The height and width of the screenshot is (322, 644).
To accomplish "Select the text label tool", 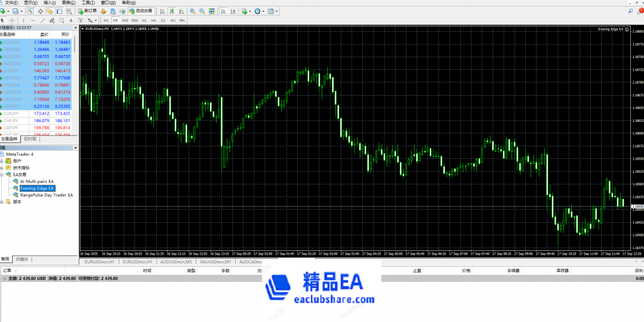I will point(81,20).
